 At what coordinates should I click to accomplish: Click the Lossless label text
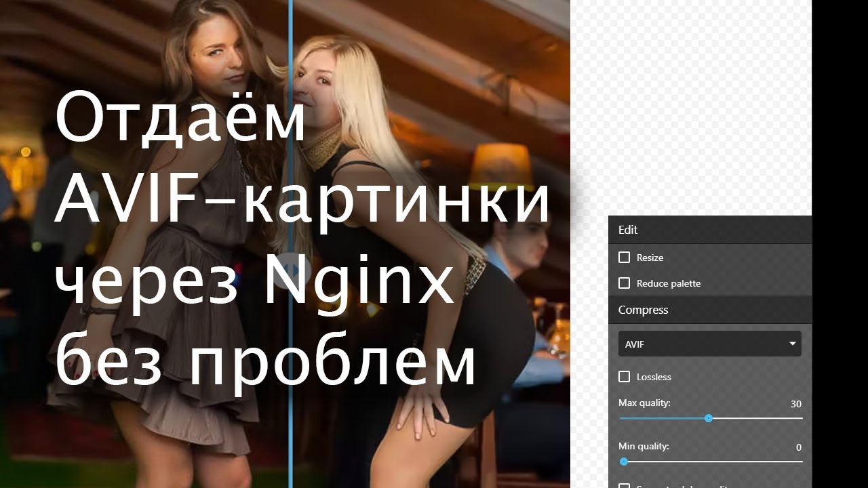[x=654, y=377]
